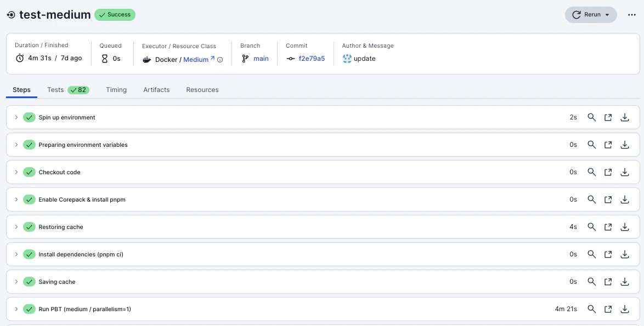This screenshot has width=644, height=326.
Task: Open the three-dots more actions menu
Action: click(632, 15)
